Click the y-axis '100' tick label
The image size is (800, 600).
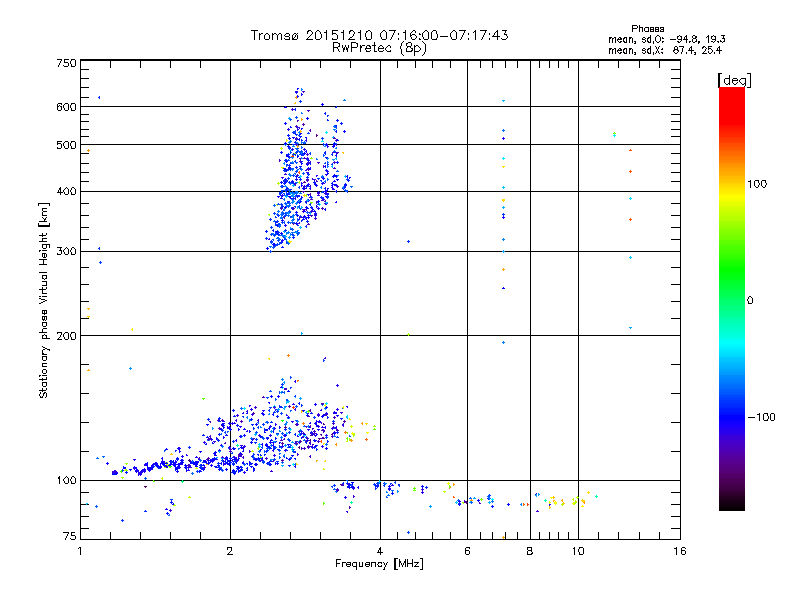67,480
